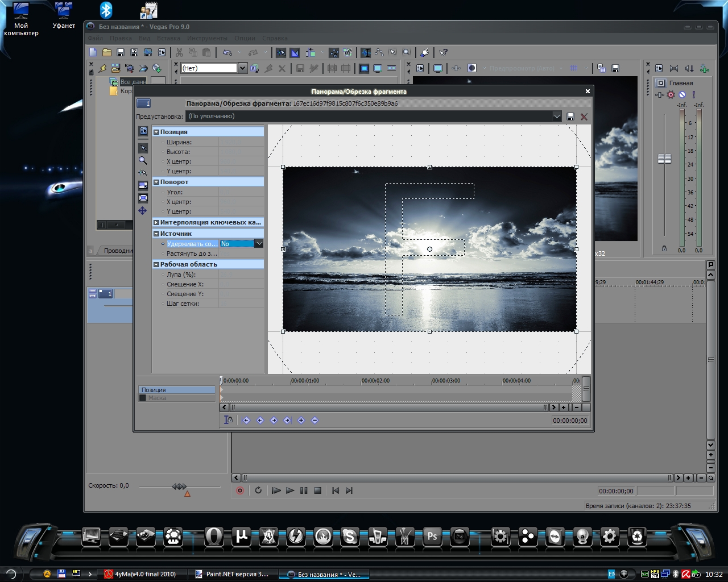Zoom out Pan/Crop keyframe timeline minus button
Screen dimensions: 728x582
[x=576, y=408]
